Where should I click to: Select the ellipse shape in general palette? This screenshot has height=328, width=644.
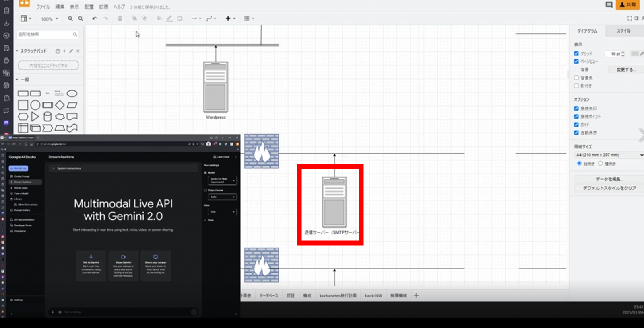[72, 94]
